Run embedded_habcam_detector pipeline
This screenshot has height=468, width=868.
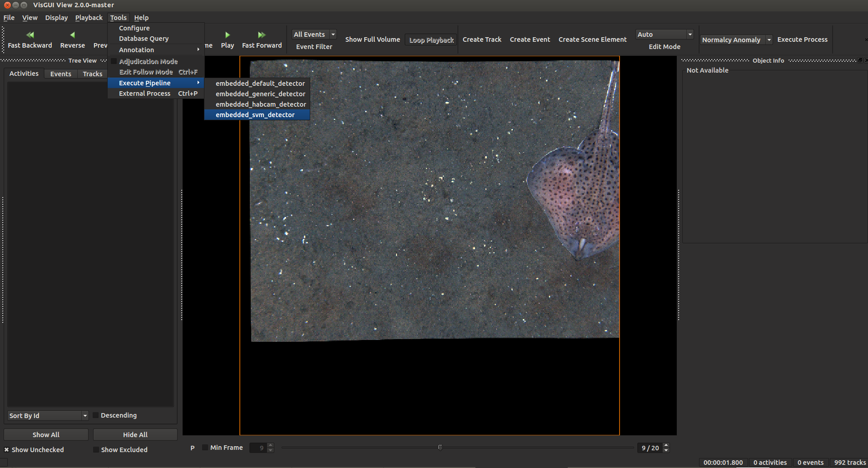[x=257, y=104]
